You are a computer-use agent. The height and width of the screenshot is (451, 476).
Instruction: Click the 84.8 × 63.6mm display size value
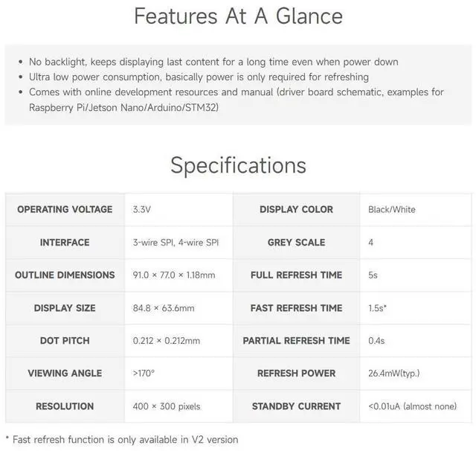pos(164,308)
